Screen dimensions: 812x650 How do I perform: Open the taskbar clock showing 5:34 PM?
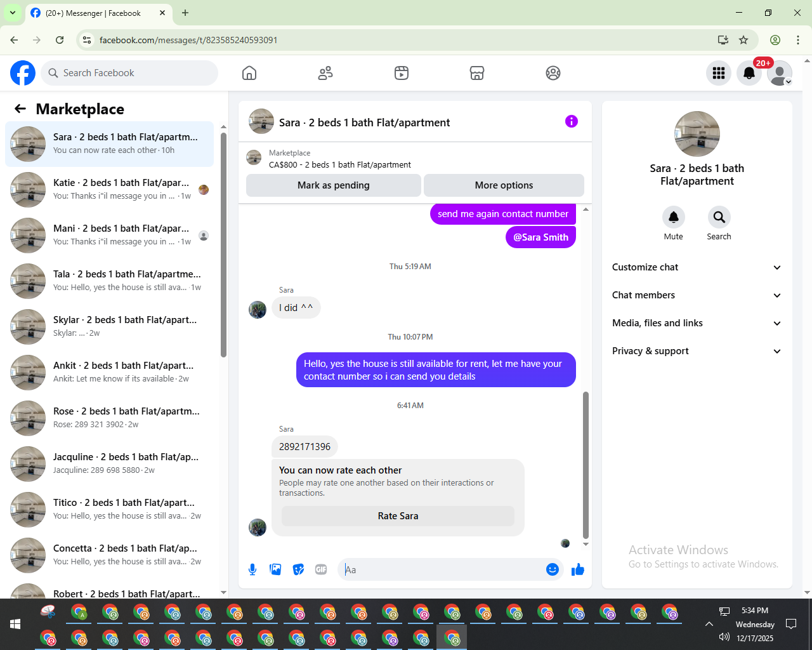pos(755,624)
